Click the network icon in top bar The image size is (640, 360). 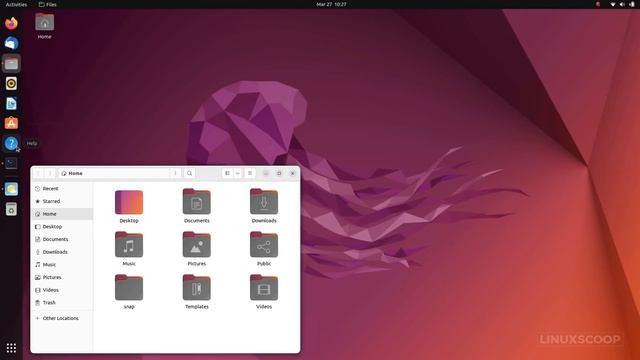(612, 4)
